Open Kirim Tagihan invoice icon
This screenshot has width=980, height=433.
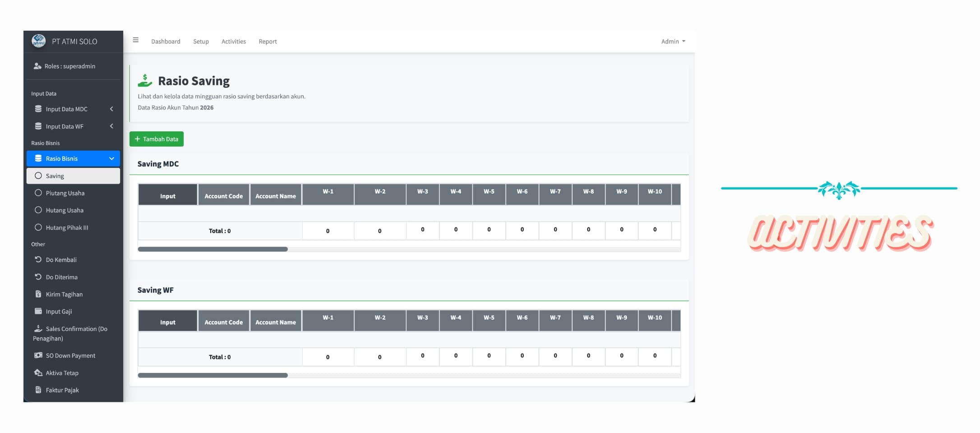tap(38, 294)
